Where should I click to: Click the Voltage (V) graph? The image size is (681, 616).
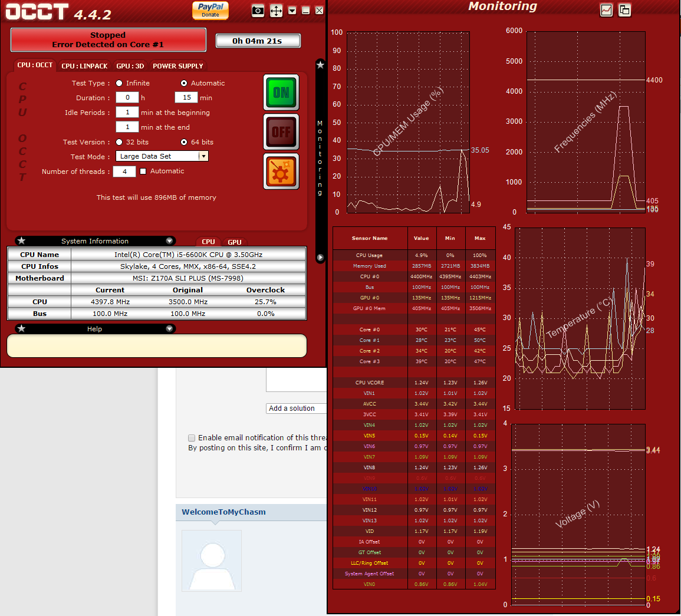(578, 515)
